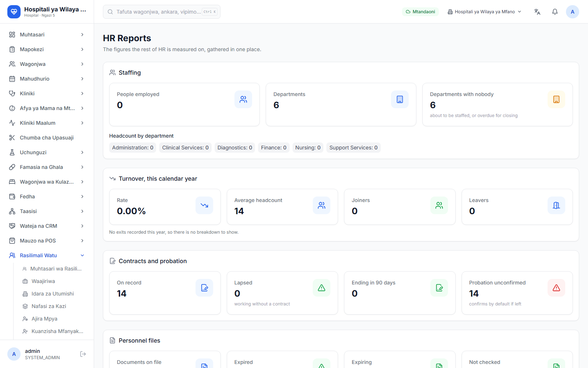The image size is (588, 368).
Task: Click the Headcount by department label
Action: tap(141, 136)
